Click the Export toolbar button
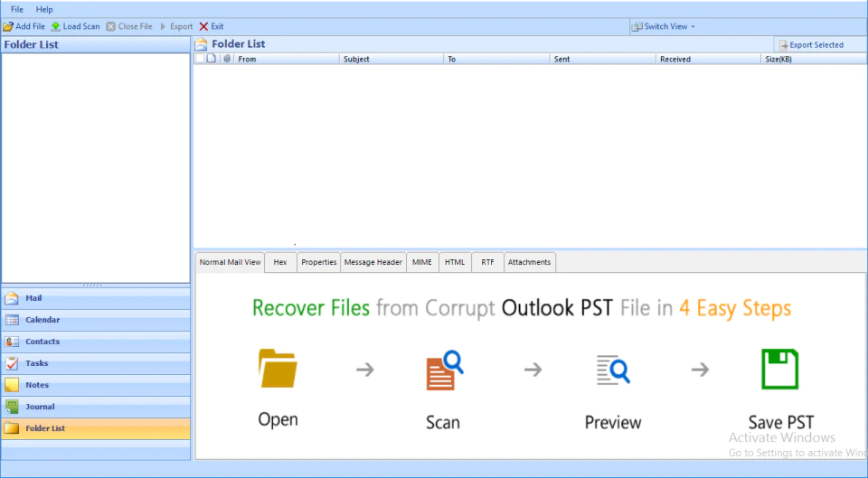The width and height of the screenshot is (868, 478). click(176, 26)
